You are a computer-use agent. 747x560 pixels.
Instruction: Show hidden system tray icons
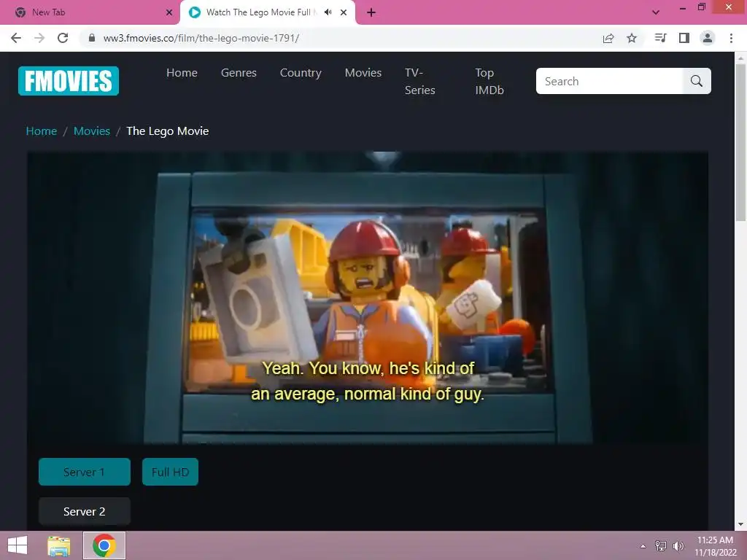coord(643,546)
